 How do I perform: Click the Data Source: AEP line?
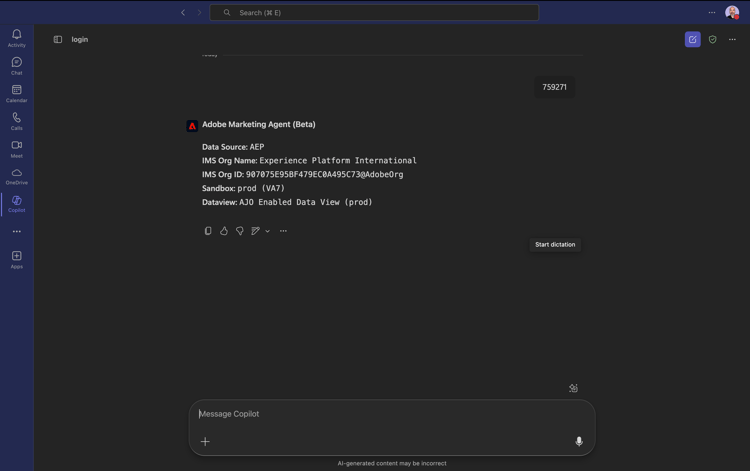(233, 147)
